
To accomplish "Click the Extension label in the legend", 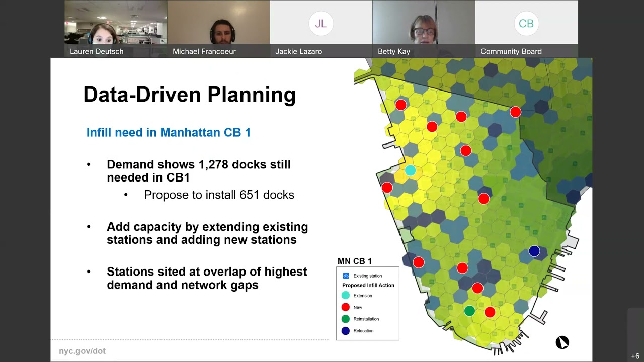I will click(363, 296).
